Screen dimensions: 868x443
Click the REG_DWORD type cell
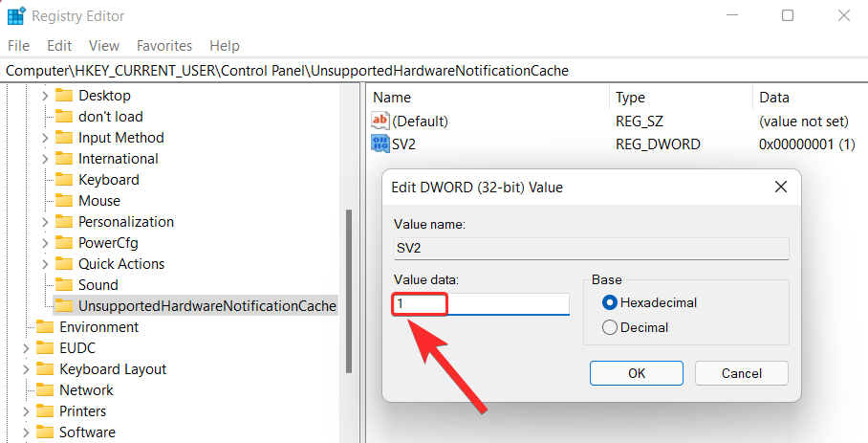click(658, 144)
